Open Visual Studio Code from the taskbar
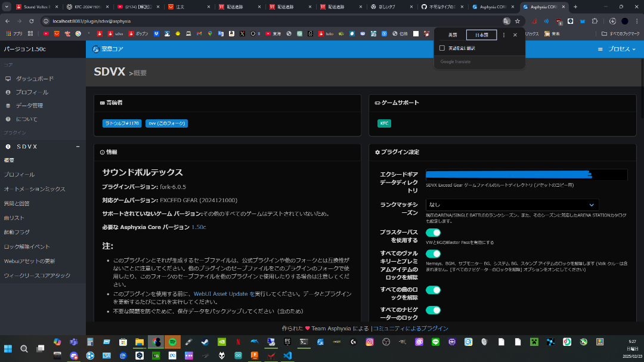 coord(287,355)
